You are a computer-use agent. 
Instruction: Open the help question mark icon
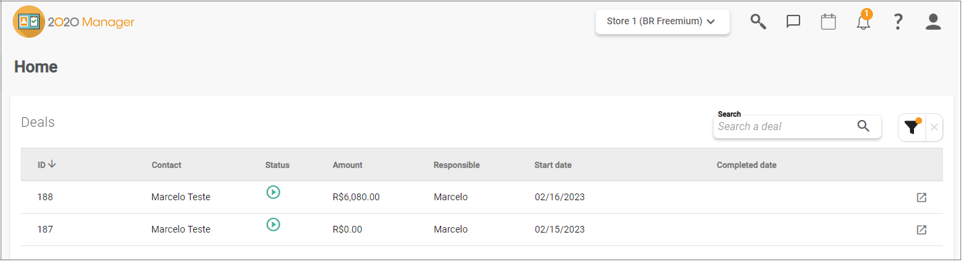(x=898, y=22)
